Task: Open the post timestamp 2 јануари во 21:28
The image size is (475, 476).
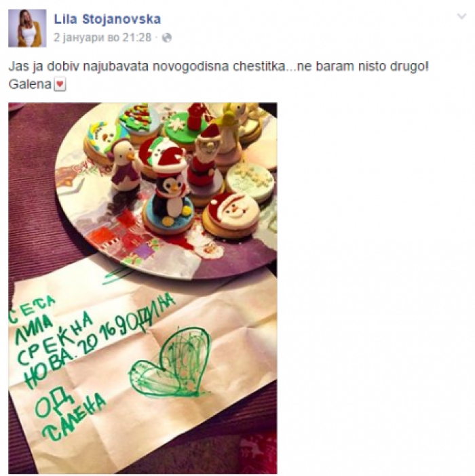Action: pos(102,38)
